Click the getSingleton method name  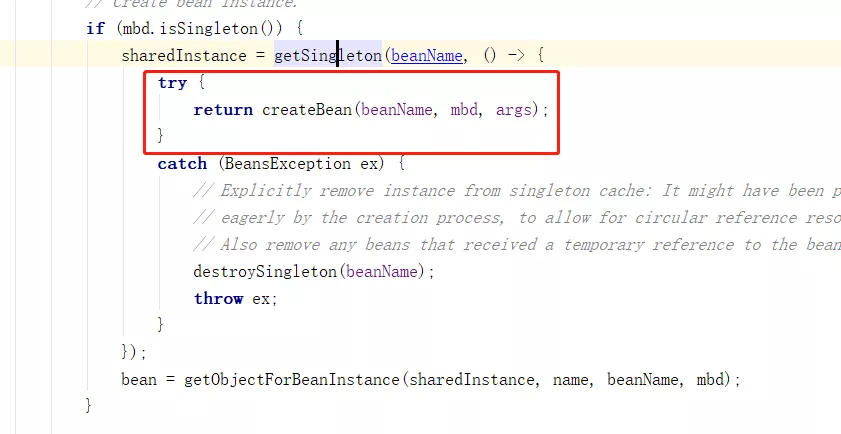(x=327, y=56)
